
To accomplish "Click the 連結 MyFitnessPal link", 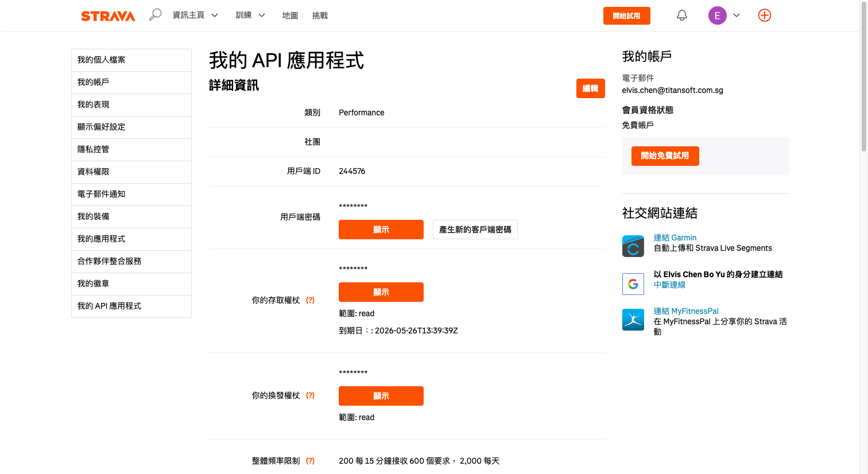I will tap(686, 311).
